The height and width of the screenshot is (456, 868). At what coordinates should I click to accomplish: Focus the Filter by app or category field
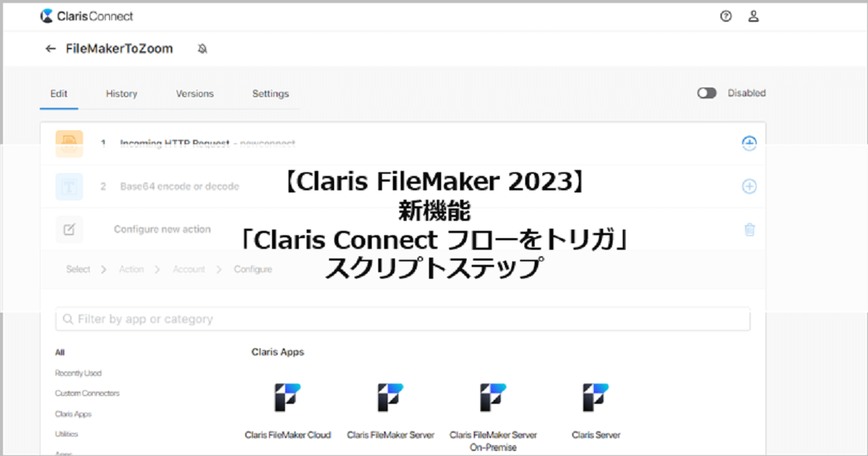click(403, 319)
